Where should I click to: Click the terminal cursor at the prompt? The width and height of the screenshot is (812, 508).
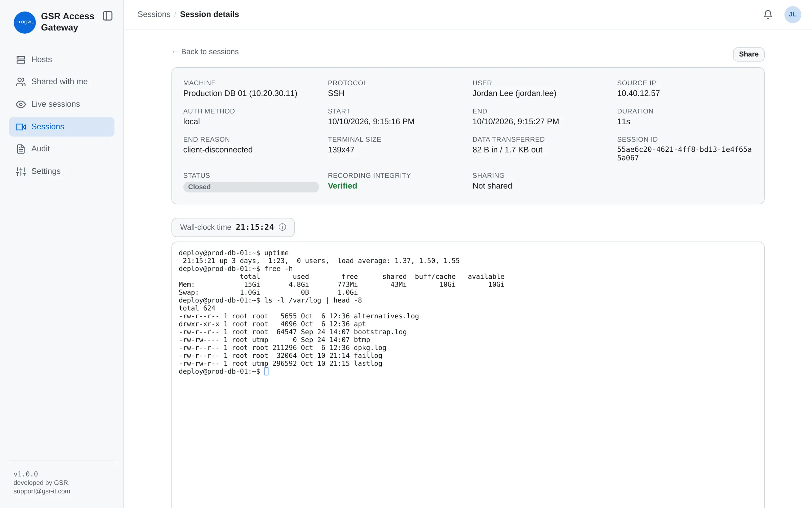click(266, 372)
